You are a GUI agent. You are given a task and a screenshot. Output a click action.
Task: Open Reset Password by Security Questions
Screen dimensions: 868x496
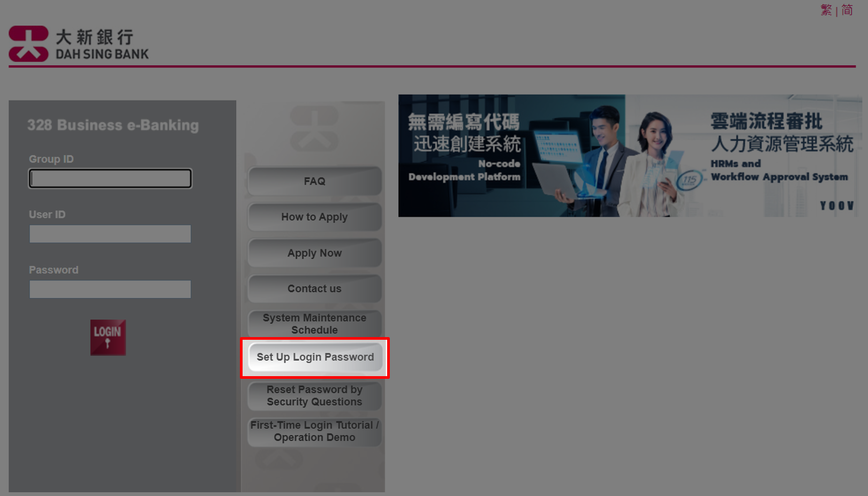(x=315, y=396)
